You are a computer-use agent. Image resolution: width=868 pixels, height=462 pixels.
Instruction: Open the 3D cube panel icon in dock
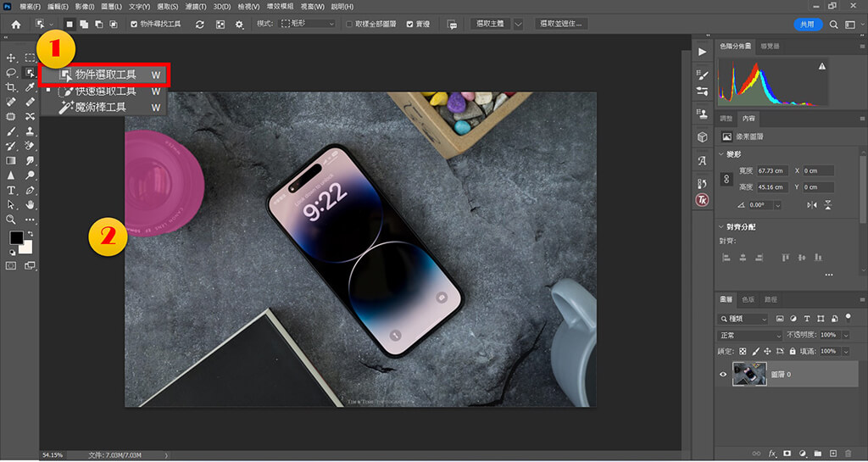[702, 136]
